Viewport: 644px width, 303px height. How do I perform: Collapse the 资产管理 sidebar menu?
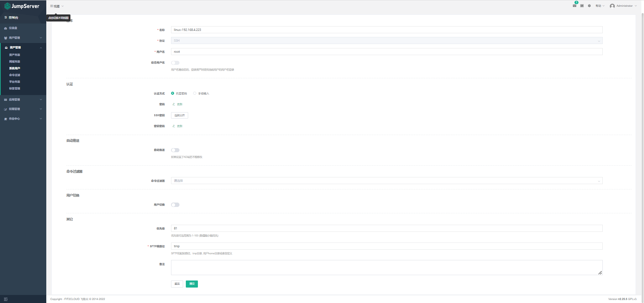point(41,48)
